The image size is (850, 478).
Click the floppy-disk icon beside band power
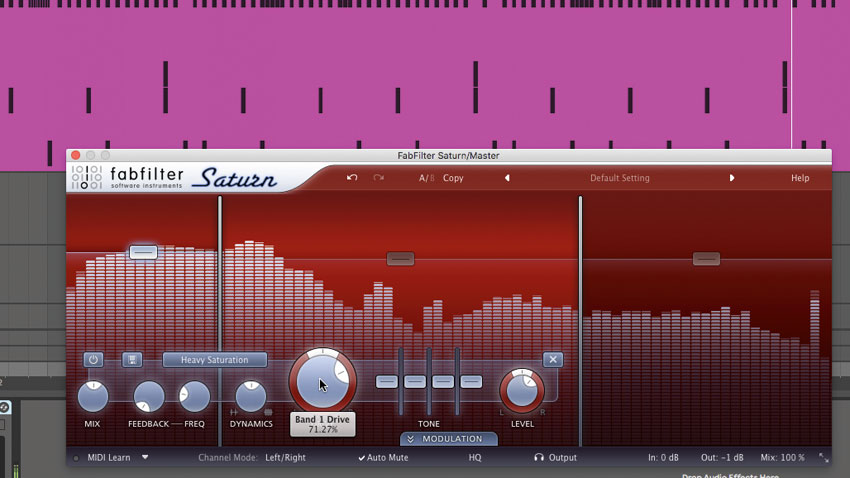pyautogui.click(x=132, y=359)
